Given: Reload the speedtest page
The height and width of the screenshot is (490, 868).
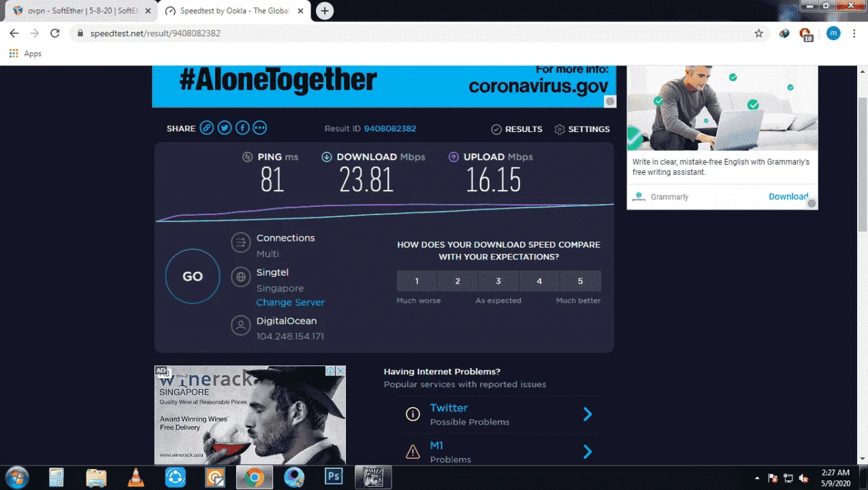Looking at the screenshot, I should [x=55, y=33].
